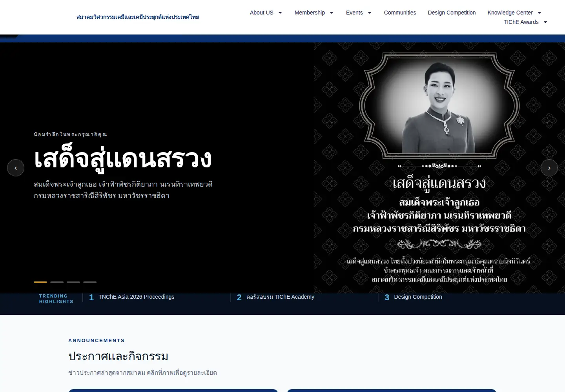Open the TIChE Academy course highlight

(280, 297)
